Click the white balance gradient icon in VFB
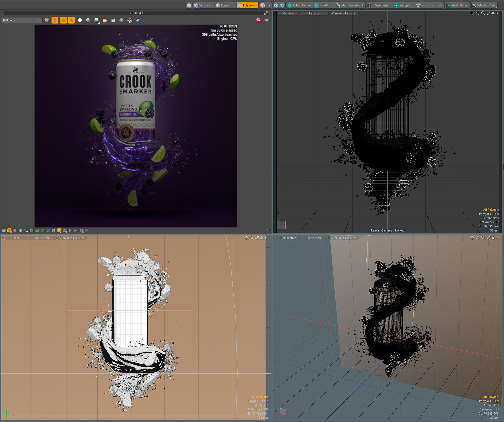 click(20, 231)
